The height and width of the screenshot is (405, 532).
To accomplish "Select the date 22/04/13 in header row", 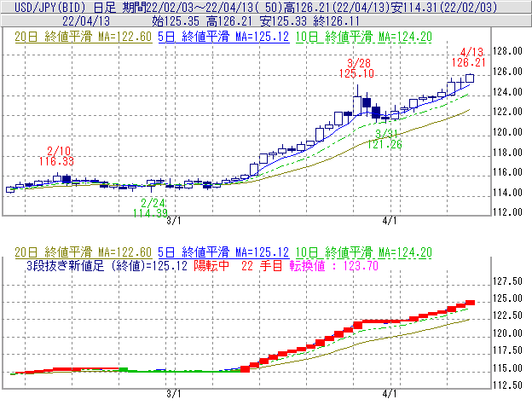I will [86, 21].
